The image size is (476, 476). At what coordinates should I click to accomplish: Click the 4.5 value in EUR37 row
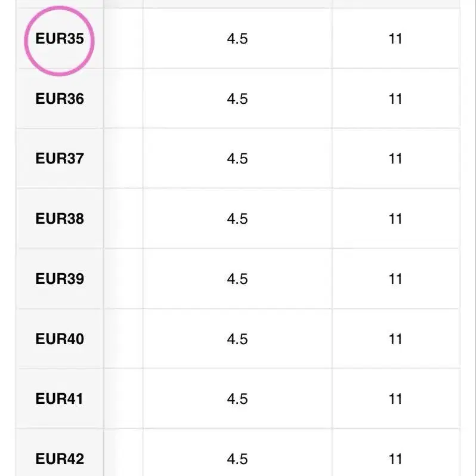(237, 159)
